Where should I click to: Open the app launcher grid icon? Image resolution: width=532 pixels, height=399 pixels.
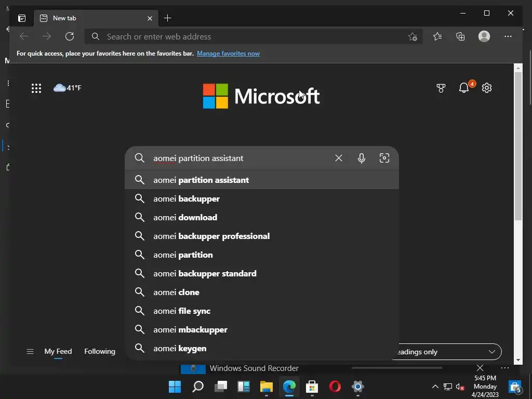pos(36,88)
